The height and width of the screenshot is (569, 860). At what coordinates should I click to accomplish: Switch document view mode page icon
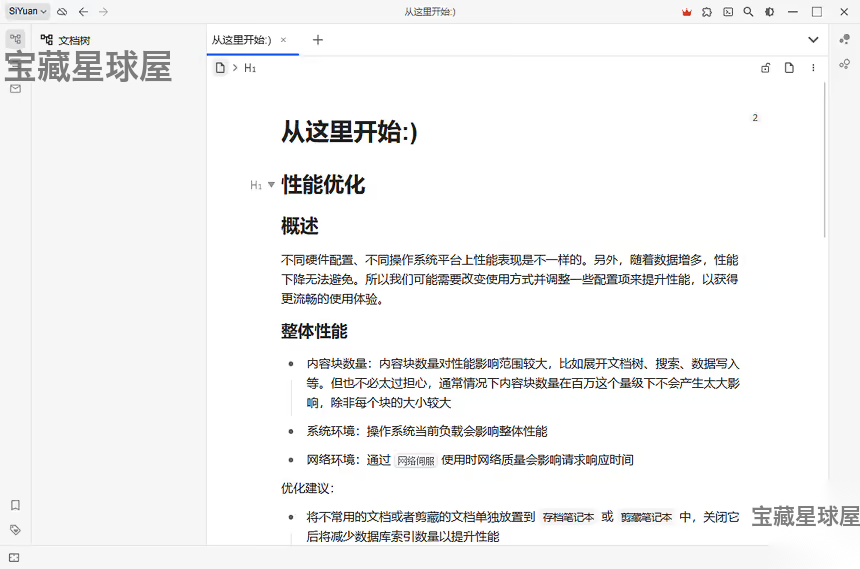tap(789, 68)
